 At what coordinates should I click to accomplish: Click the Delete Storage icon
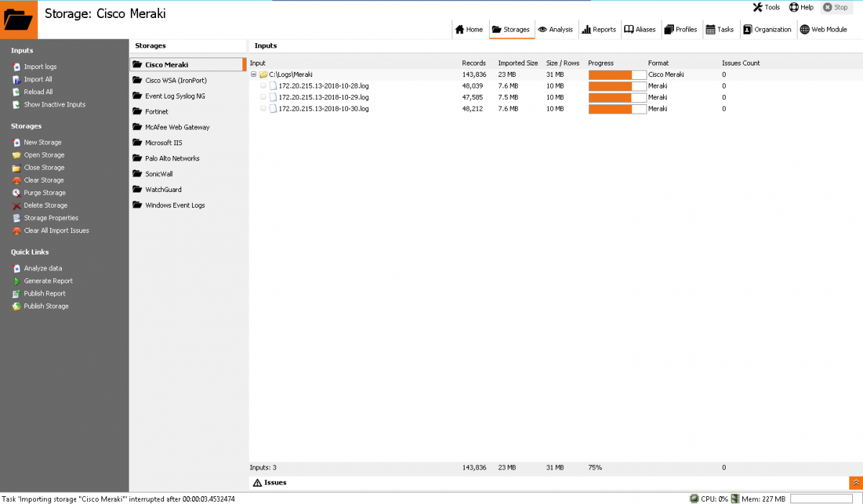[16, 205]
